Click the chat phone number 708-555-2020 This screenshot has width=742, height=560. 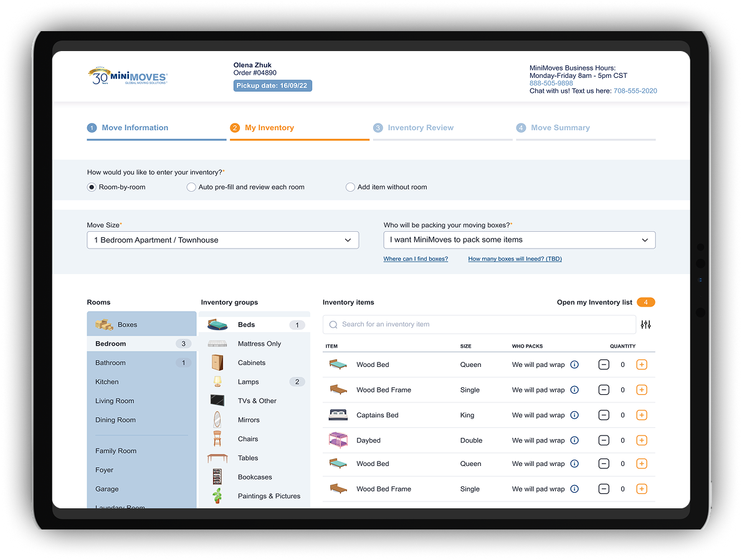[635, 91]
